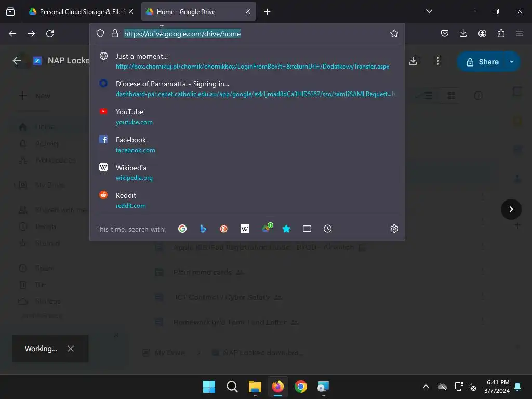Launch Google Chrome from taskbar
Screen dimensions: 532x399
pos(301,387)
